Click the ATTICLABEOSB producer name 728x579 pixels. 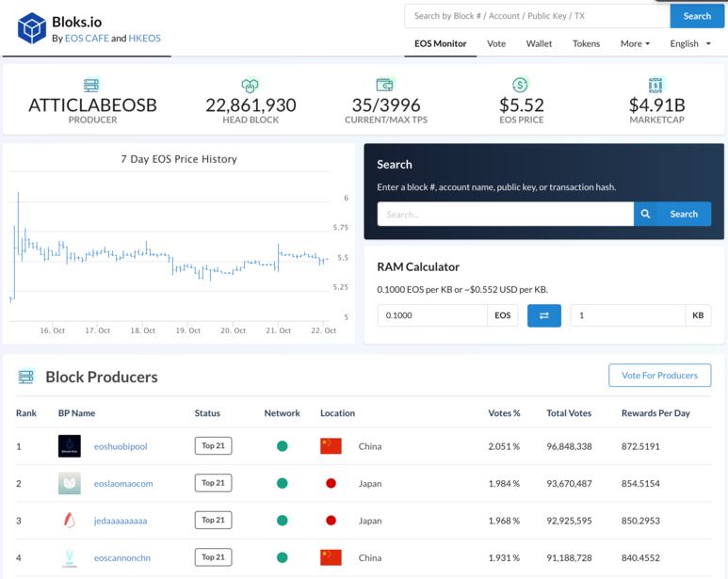pyautogui.click(x=92, y=105)
